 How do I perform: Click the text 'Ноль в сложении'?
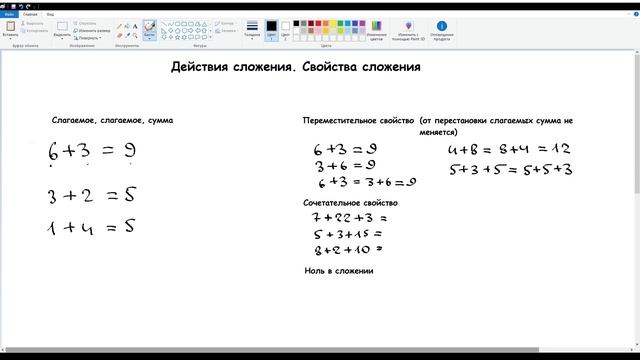pyautogui.click(x=339, y=271)
